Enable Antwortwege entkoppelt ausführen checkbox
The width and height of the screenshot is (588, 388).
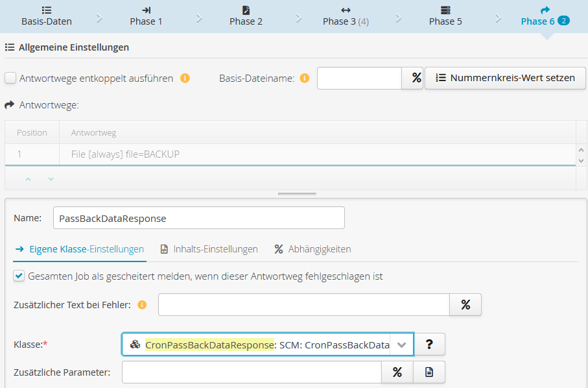tap(10, 79)
